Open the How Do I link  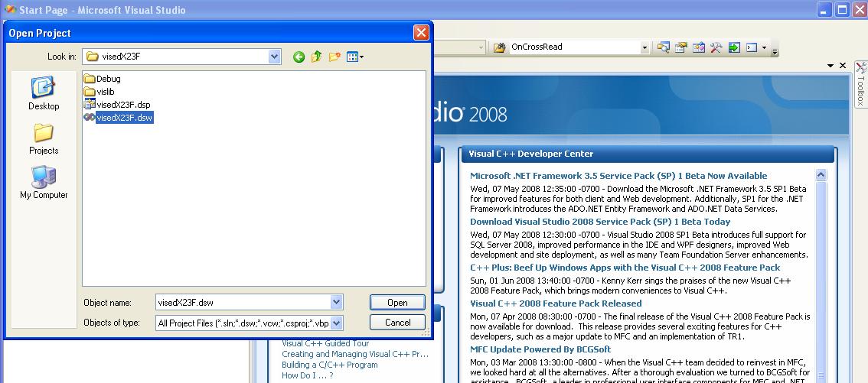click(307, 375)
